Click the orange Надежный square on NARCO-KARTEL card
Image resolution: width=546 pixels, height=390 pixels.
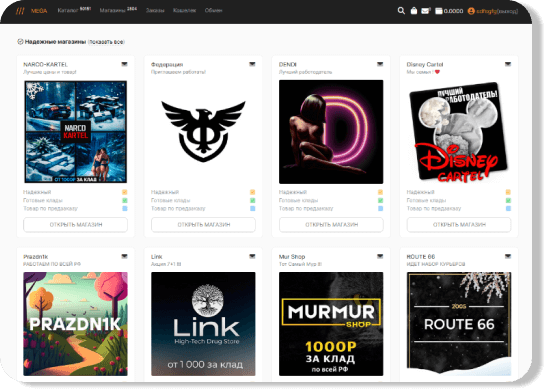pos(125,192)
